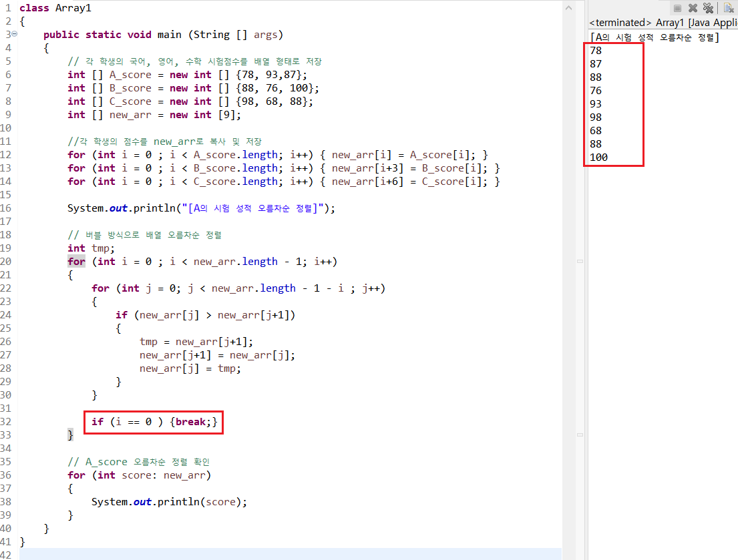738x560 pixels.
Task: Click the array literal '{78, 93,87}'
Action: (268, 75)
